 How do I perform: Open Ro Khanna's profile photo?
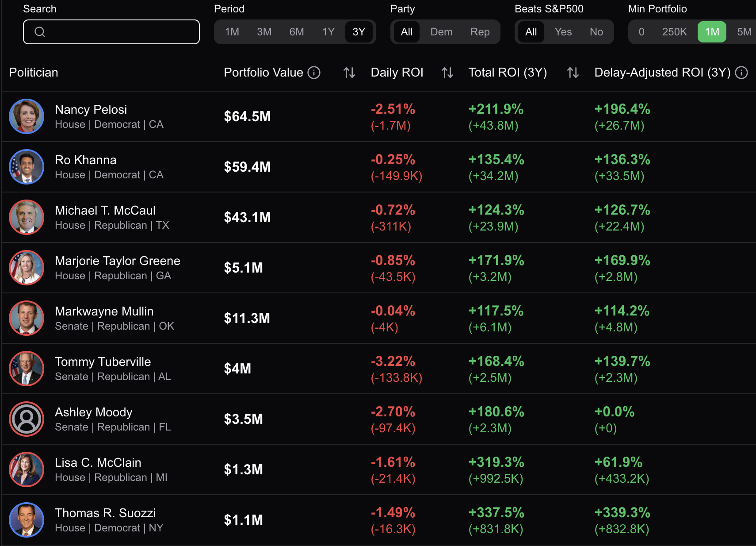(x=27, y=167)
